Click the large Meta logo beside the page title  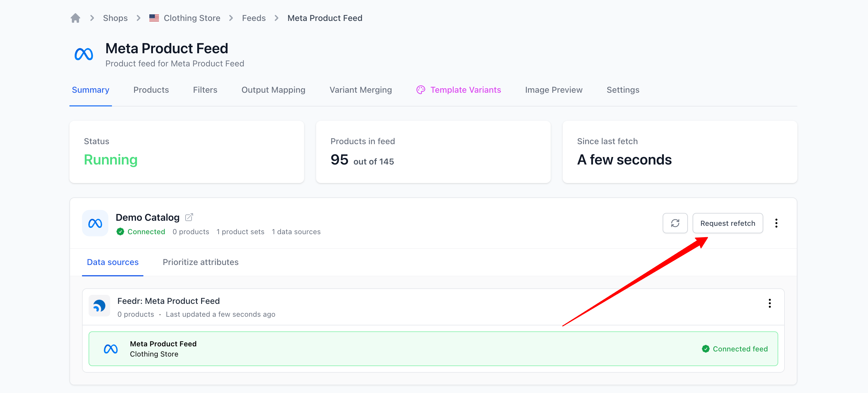84,54
